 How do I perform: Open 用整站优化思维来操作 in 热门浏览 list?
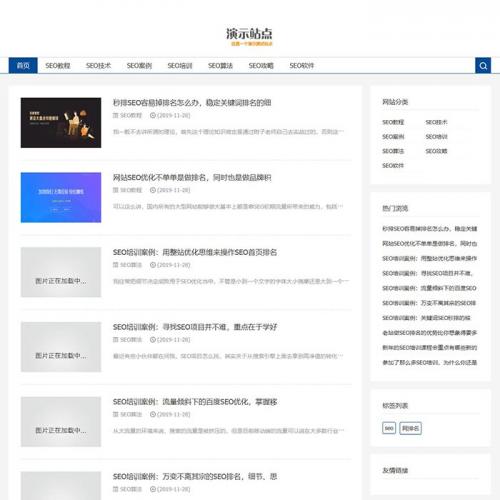point(429,258)
